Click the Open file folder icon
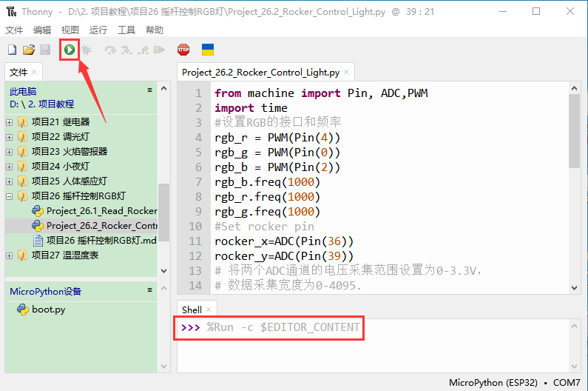 [x=29, y=50]
